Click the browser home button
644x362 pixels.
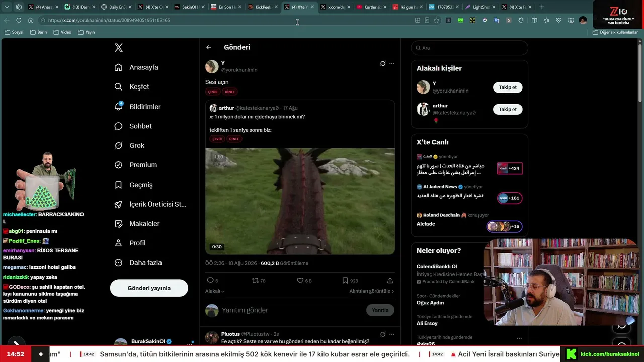tap(31, 20)
